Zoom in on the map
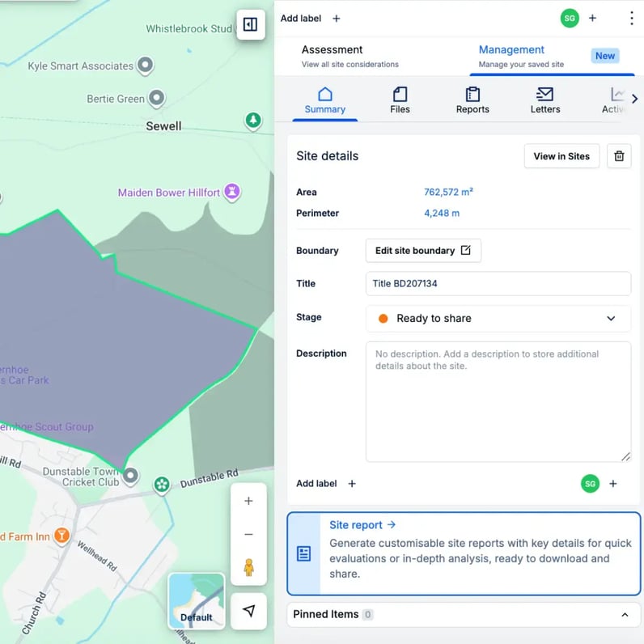 pos(248,502)
